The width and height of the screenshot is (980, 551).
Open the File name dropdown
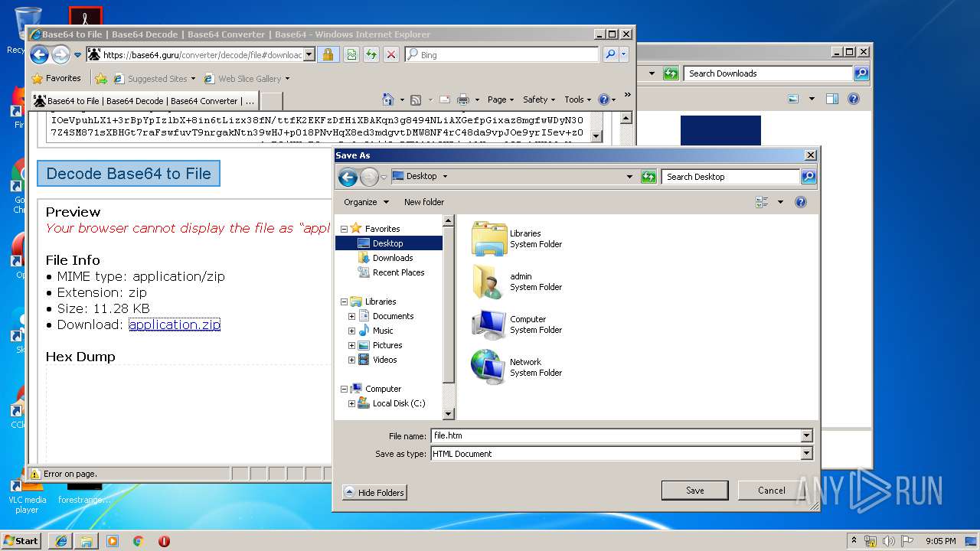(x=806, y=435)
